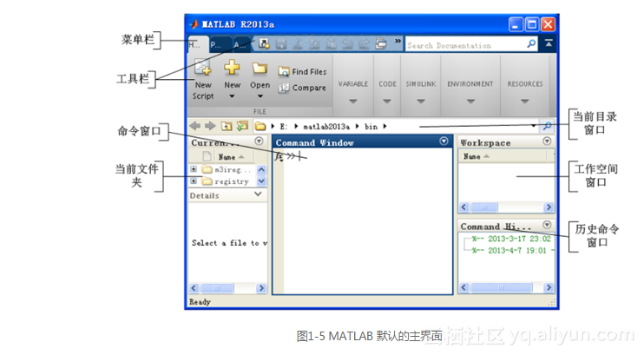Click Details panel scroll right arrow
The height and width of the screenshot is (355, 644).
click(x=261, y=288)
